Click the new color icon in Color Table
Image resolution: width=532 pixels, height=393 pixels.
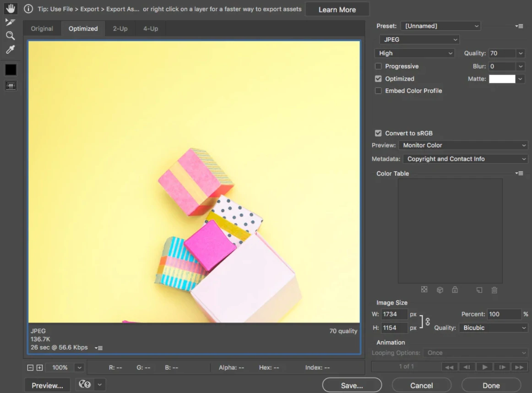479,289
